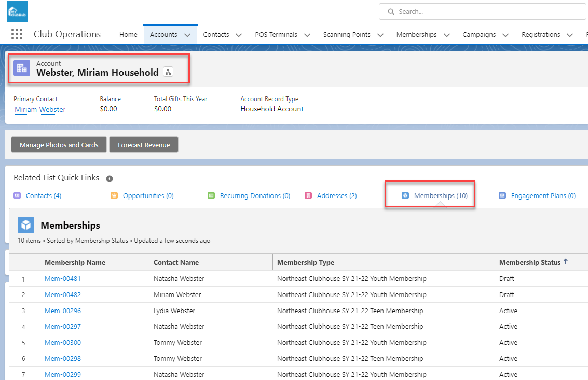Switch to the Home tab
This screenshot has width=588, height=380.
click(x=128, y=35)
